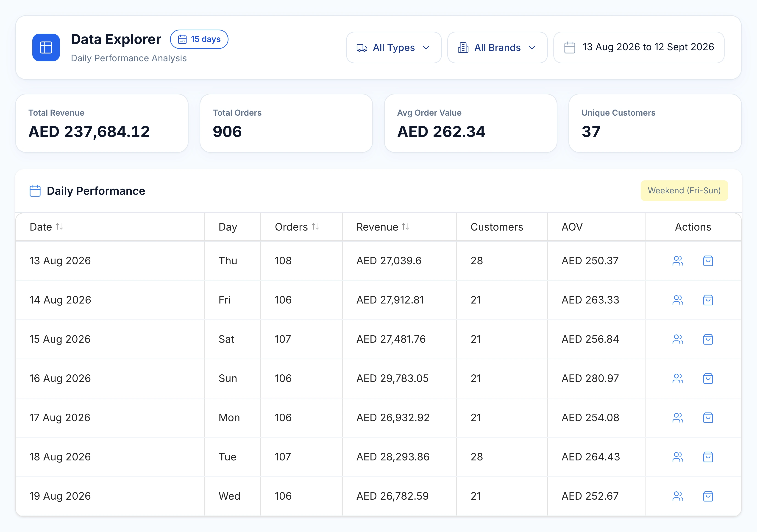757x532 pixels.
Task: Click revenue AED 27,912.81
Action: tap(390, 300)
